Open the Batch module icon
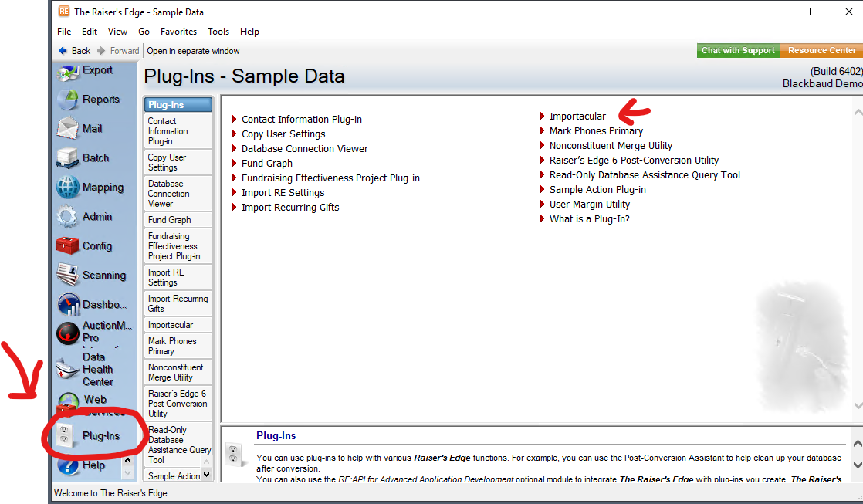 click(x=68, y=158)
